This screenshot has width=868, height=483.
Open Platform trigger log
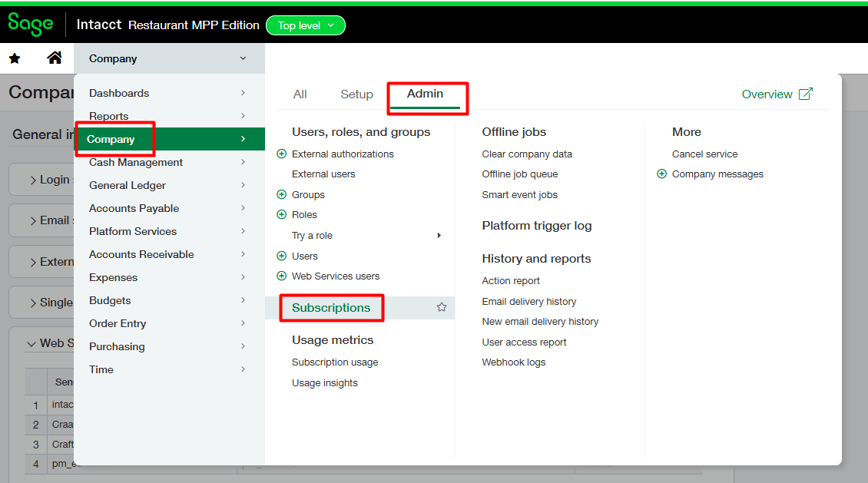(x=536, y=226)
